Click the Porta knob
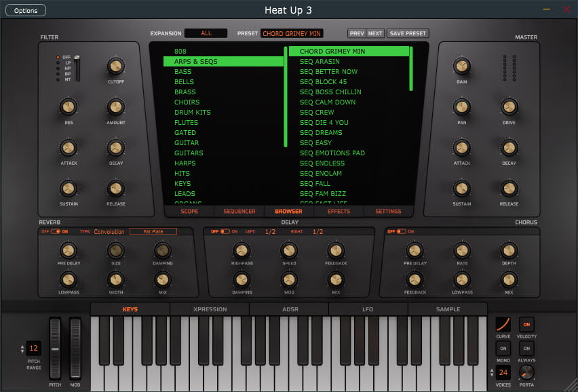 tap(526, 373)
